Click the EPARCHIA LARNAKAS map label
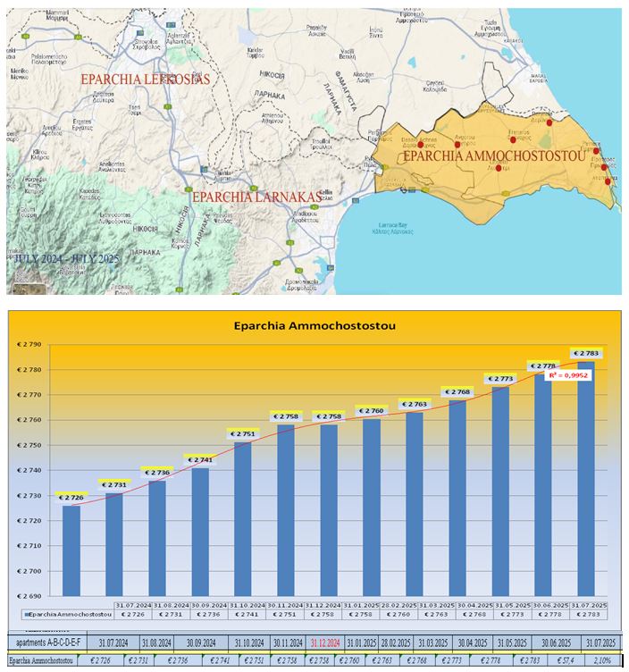The image size is (629, 672). coord(256,196)
